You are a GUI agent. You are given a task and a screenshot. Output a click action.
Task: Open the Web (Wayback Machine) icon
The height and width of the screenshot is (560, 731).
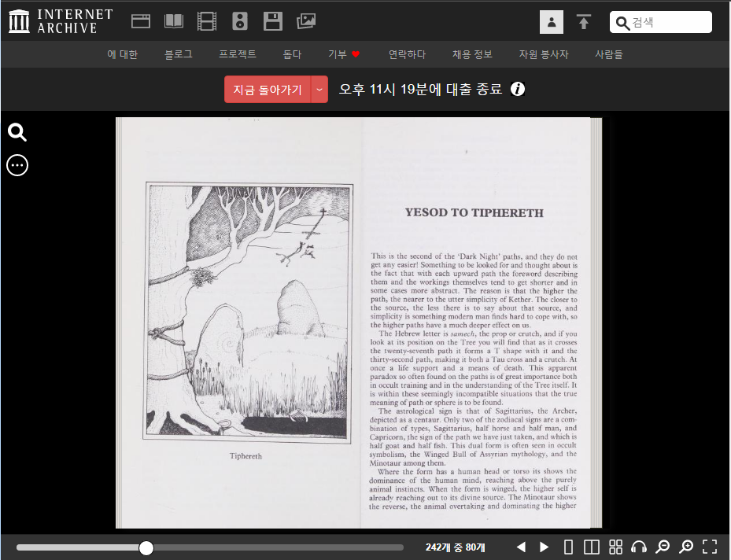(140, 21)
